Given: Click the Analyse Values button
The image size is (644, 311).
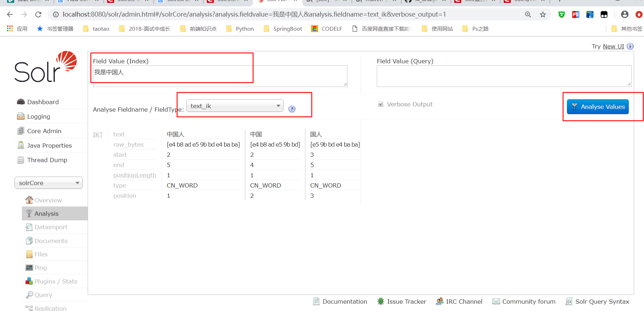Looking at the screenshot, I should (x=598, y=106).
